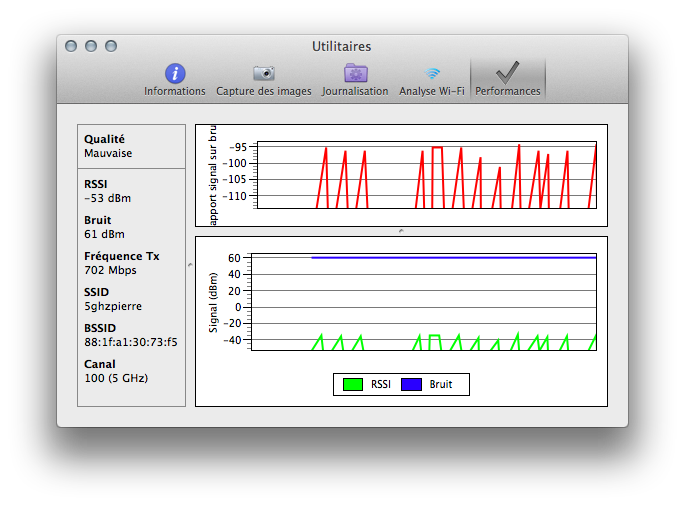The width and height of the screenshot is (685, 506).
Task: Select the Qualité Mauvaise status text
Action: tap(108, 154)
